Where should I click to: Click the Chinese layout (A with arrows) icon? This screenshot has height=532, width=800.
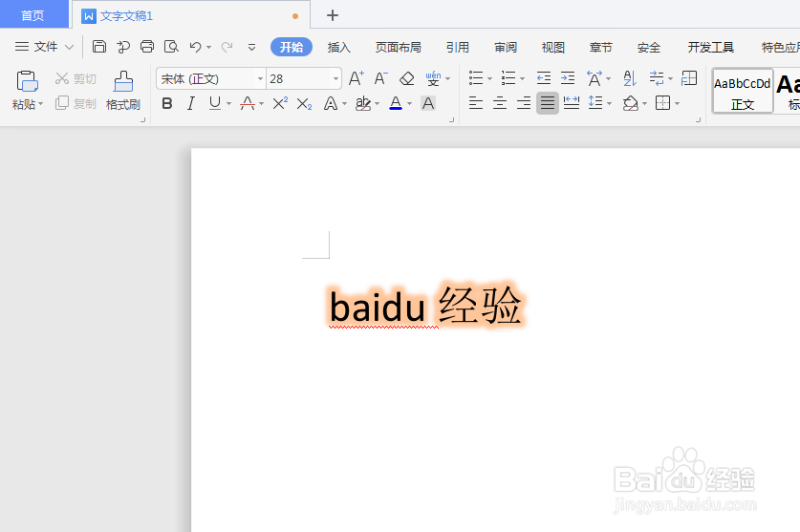point(595,78)
